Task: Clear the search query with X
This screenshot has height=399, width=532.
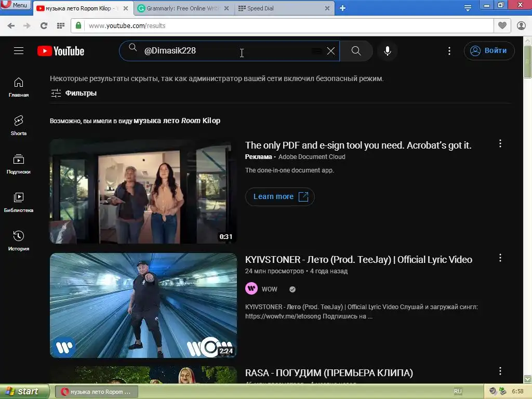Action: (x=331, y=51)
